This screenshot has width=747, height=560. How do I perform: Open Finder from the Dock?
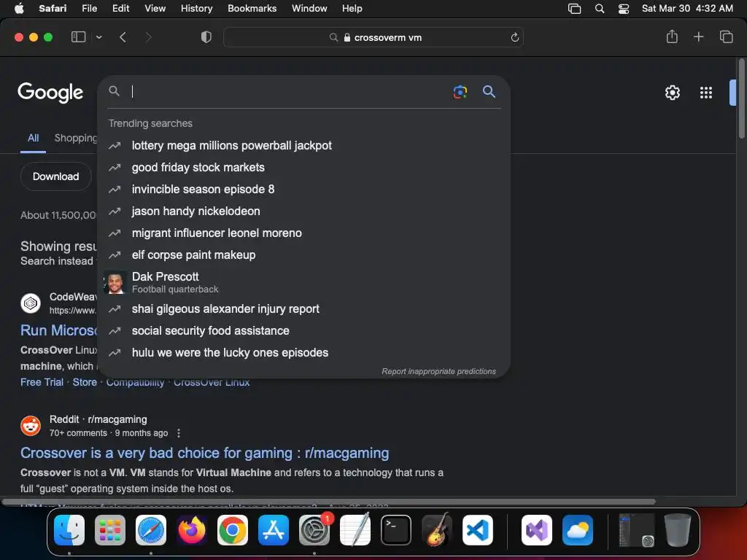point(69,530)
